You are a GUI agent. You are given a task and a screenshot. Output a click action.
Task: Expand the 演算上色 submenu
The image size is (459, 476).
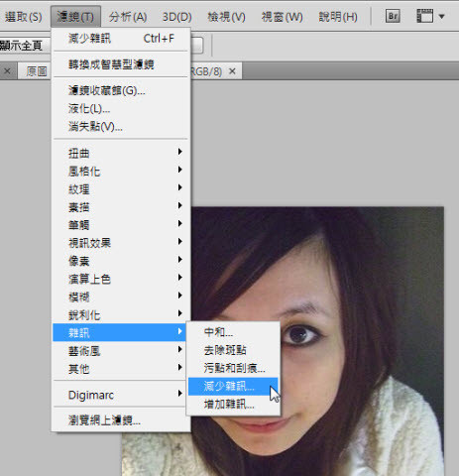click(x=121, y=280)
